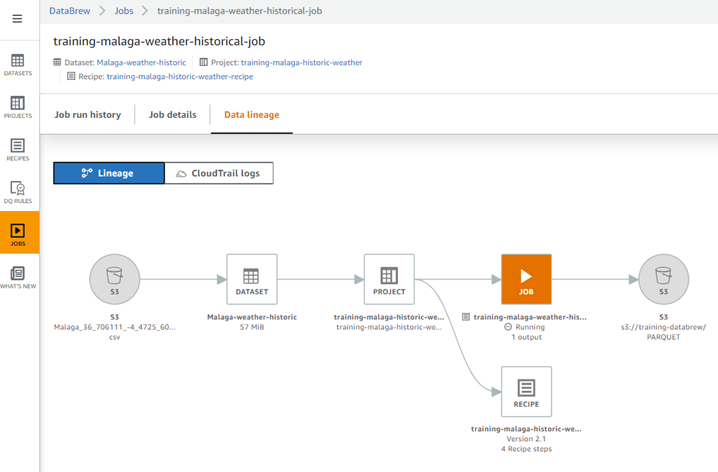Open training-malaga-historic-weather-recipe link
This screenshot has width=718, height=472.
(180, 76)
